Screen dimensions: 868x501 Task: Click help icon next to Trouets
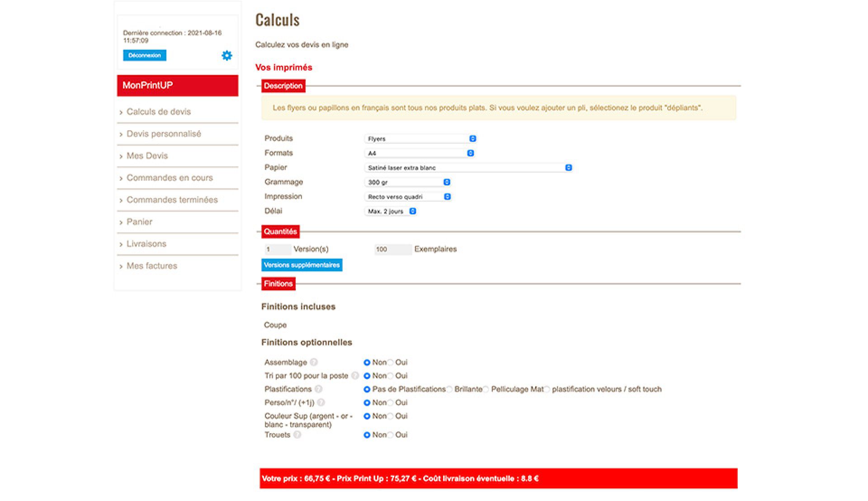pos(297,435)
